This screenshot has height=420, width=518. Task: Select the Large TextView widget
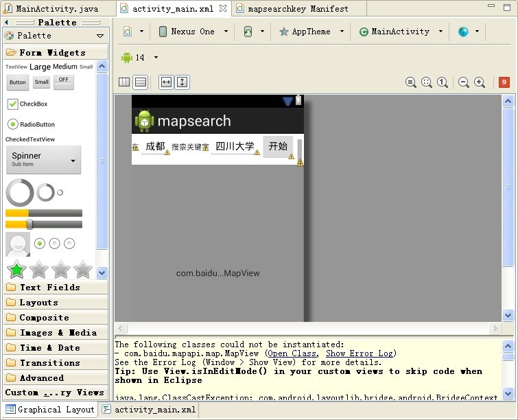pyautogui.click(x=40, y=67)
